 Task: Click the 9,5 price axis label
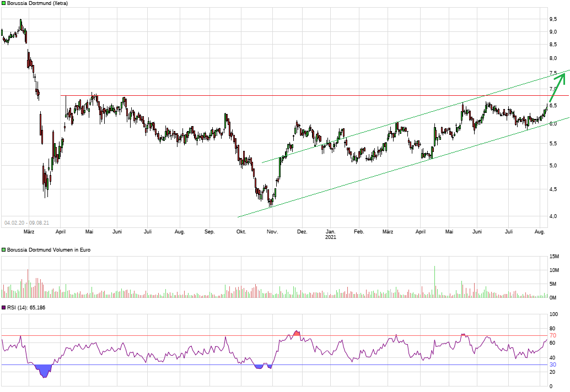click(553, 19)
